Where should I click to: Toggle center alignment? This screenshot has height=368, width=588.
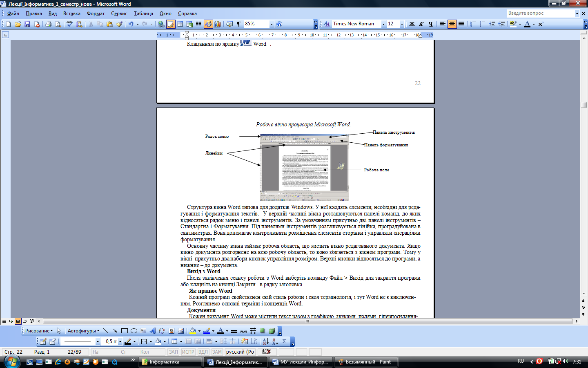(452, 24)
